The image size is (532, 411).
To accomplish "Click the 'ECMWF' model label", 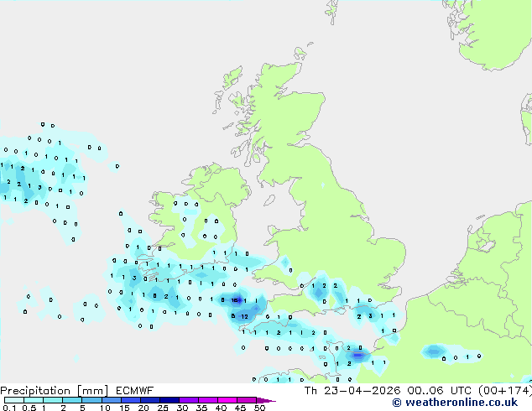I will tap(134, 391).
